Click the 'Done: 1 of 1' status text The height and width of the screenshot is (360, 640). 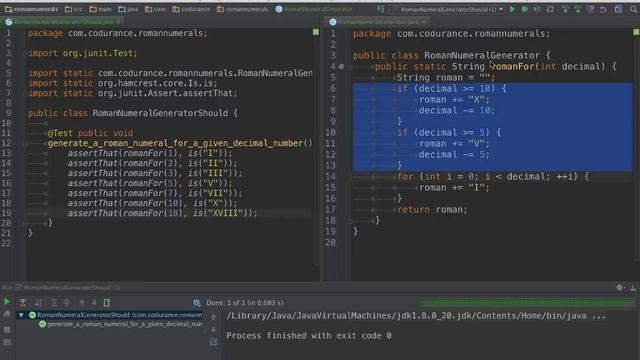click(245, 303)
